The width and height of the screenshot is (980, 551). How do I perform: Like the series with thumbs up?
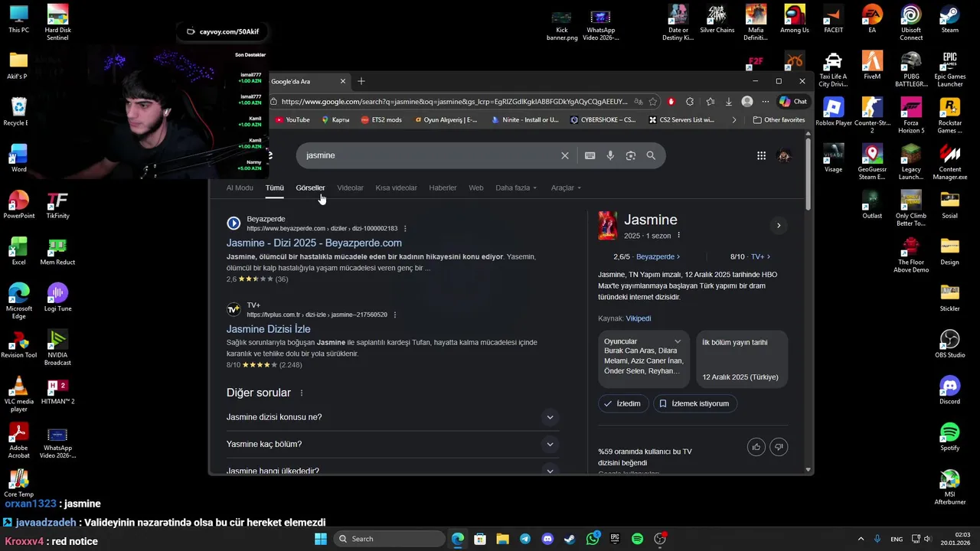tap(756, 447)
